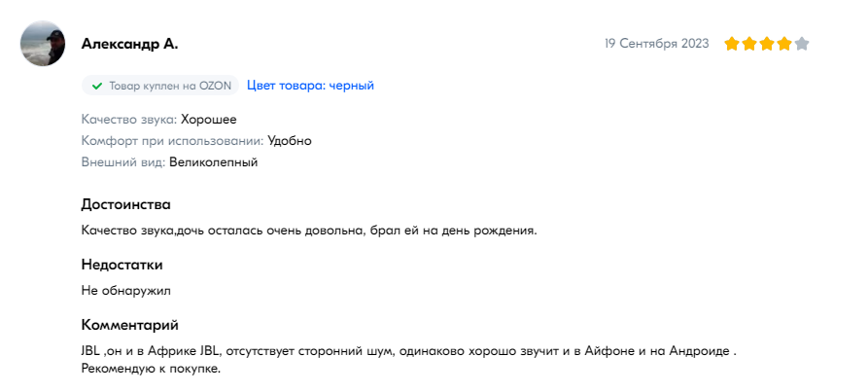The image size is (868, 392).
Task: Click the advantages text about дочь
Action: click(x=309, y=231)
